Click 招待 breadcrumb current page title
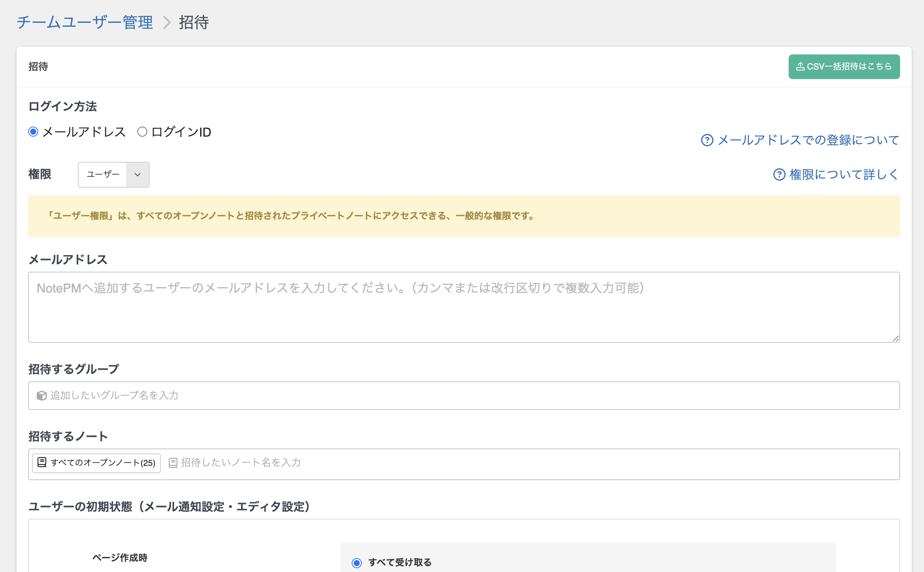This screenshot has height=572, width=924. [x=194, y=22]
